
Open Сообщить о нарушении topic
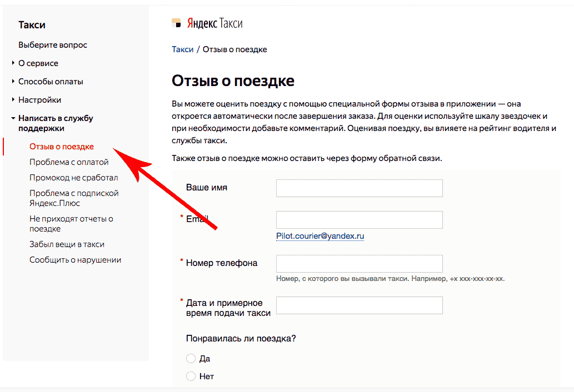point(75,260)
